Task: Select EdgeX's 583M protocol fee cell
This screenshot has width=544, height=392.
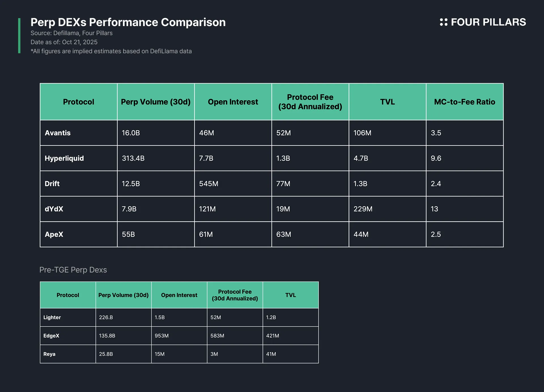Action: pos(217,336)
